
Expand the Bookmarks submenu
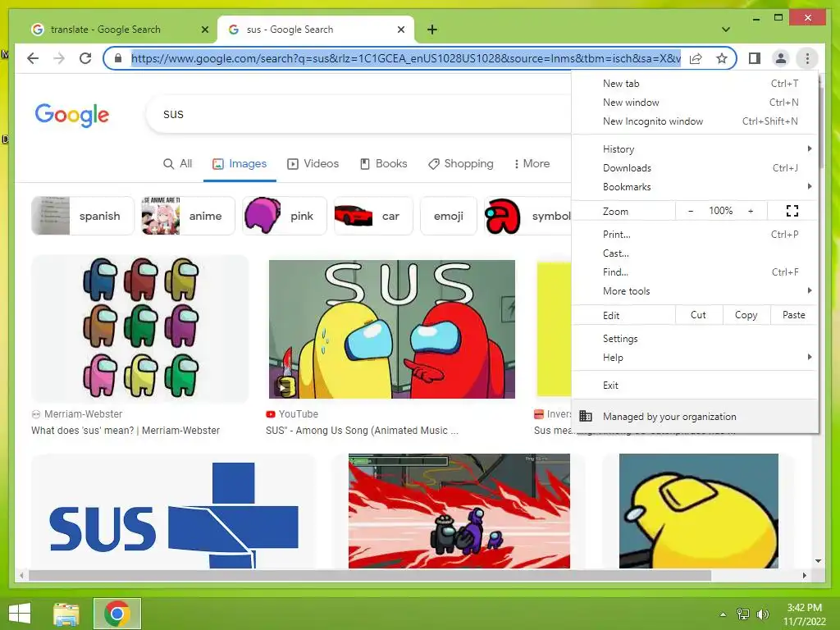coord(695,186)
